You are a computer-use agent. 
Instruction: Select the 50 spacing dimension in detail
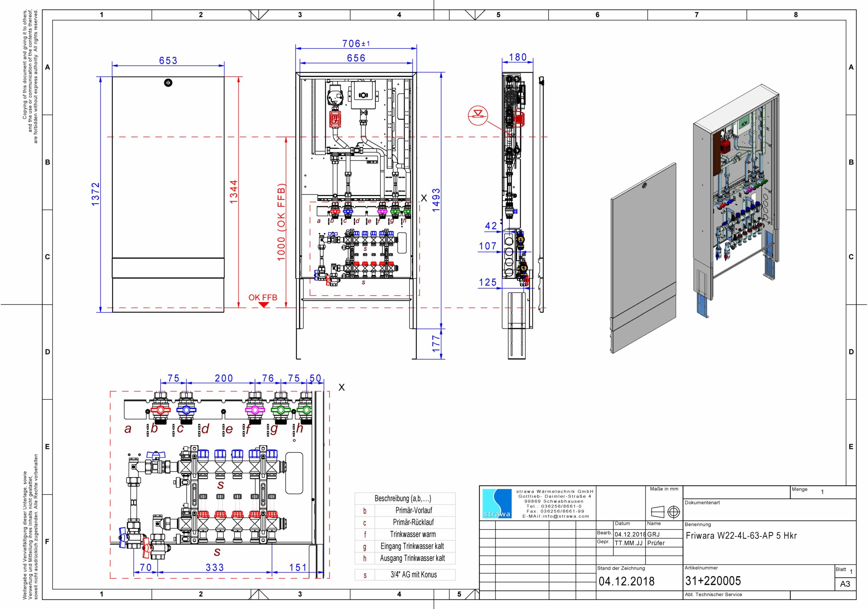[x=315, y=378]
